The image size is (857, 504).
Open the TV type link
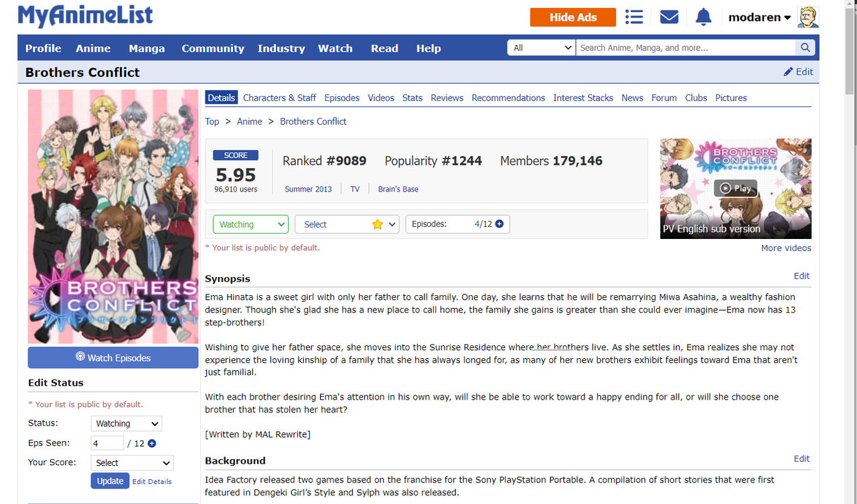[x=355, y=189]
